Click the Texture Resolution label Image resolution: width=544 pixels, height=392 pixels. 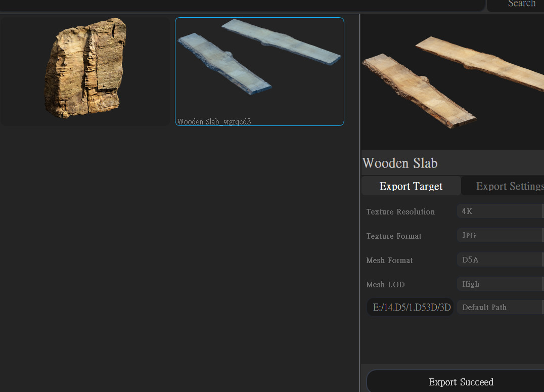click(400, 212)
